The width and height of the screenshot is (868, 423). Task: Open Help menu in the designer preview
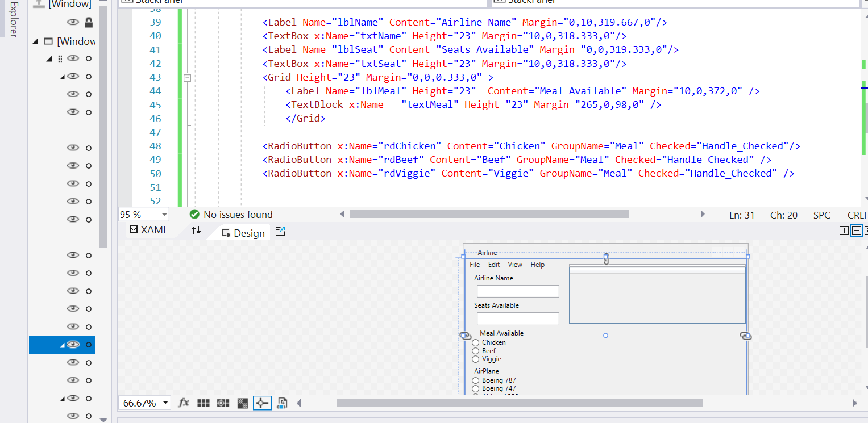538,265
